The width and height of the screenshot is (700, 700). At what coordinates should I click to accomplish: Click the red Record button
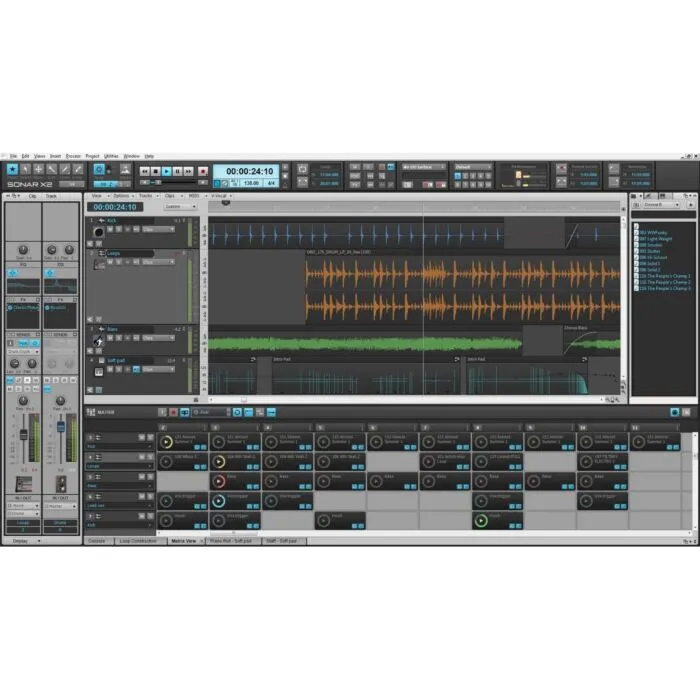click(202, 172)
